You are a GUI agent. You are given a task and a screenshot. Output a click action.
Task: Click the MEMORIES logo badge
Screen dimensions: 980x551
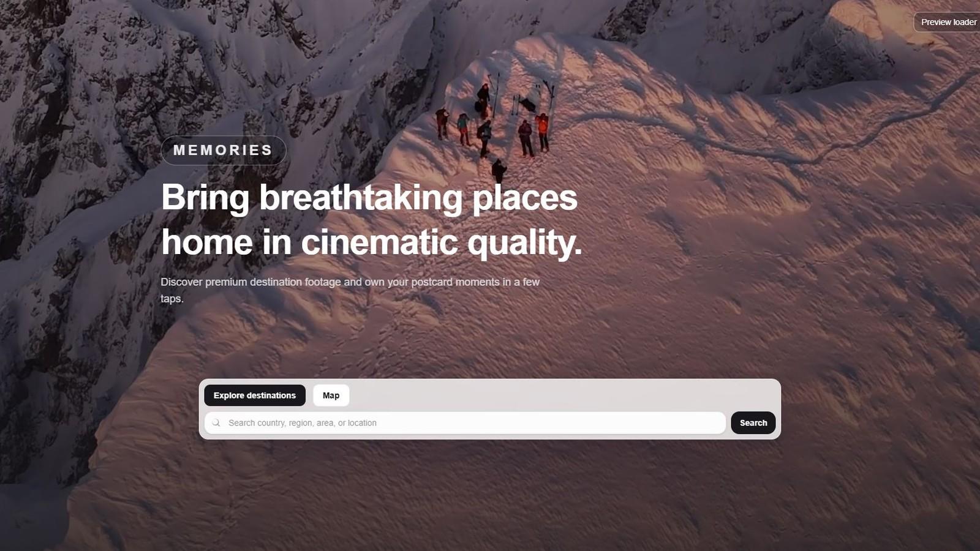223,150
